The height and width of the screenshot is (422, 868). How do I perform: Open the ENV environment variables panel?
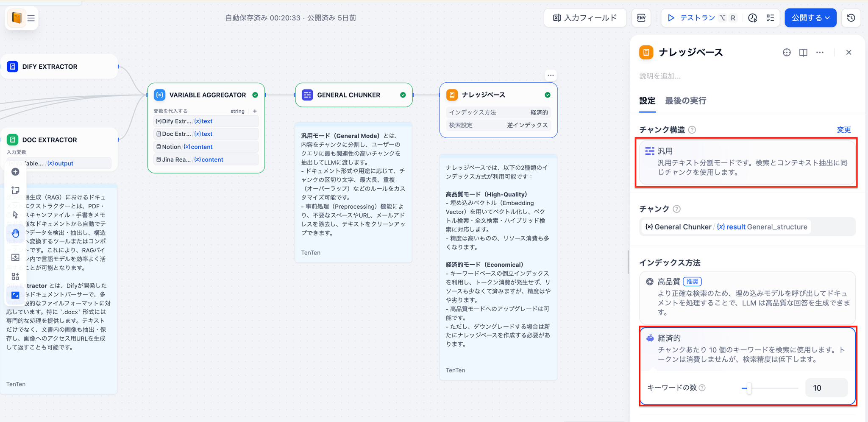tap(641, 18)
